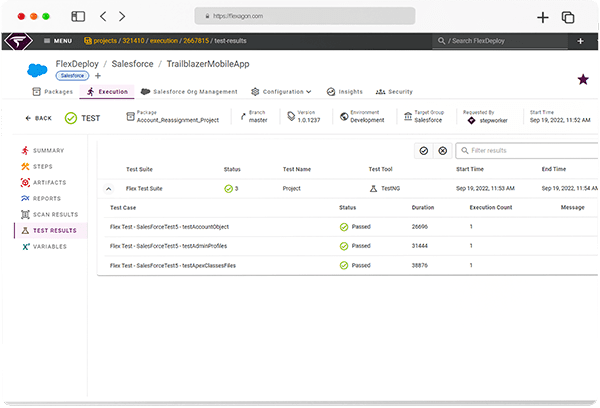Viewport: 600px width, 408px height.
Task: Click the Environment globe icon
Action: click(x=344, y=116)
